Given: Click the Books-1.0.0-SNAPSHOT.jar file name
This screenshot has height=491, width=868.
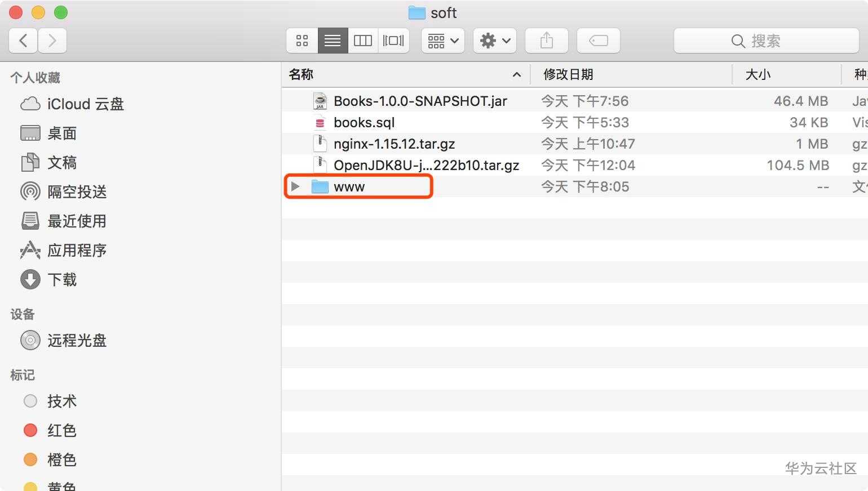Looking at the screenshot, I should click(420, 101).
